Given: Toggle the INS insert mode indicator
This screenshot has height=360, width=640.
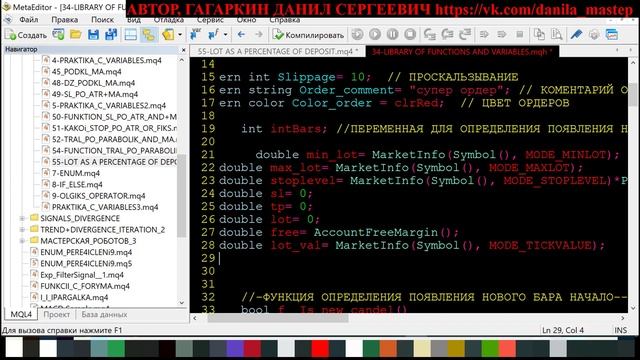Looking at the screenshot, I should pos(620,330).
